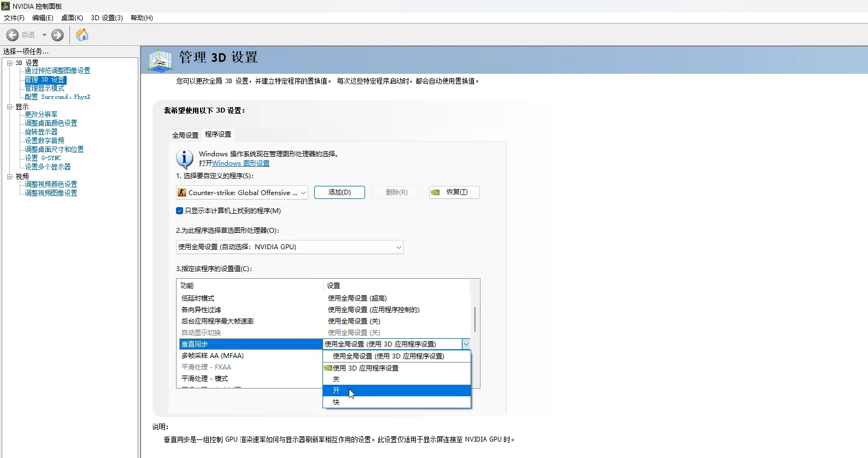Open 设置多个显示器 page
This screenshot has width=868, height=458.
coord(48,167)
